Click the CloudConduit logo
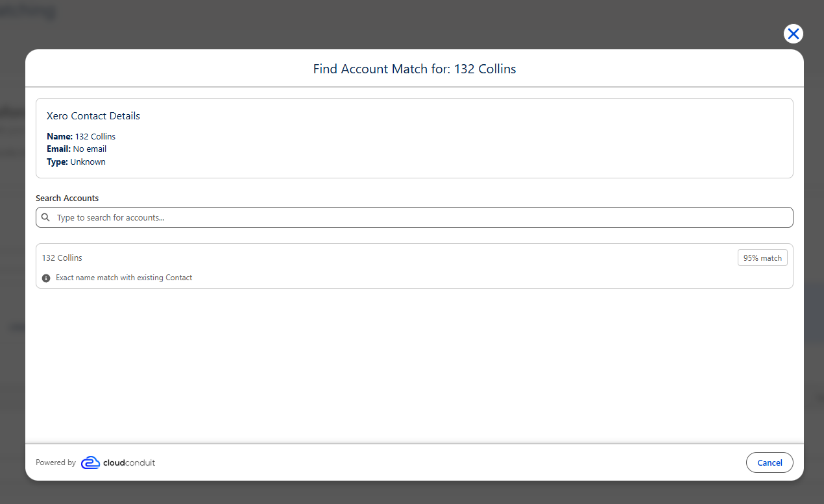This screenshot has width=824, height=504. (x=118, y=462)
